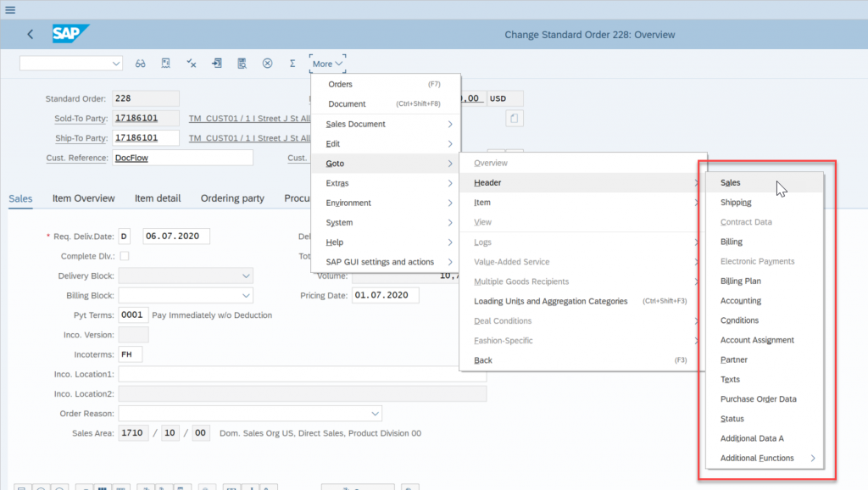Switch to the Sales tab

pyautogui.click(x=20, y=198)
